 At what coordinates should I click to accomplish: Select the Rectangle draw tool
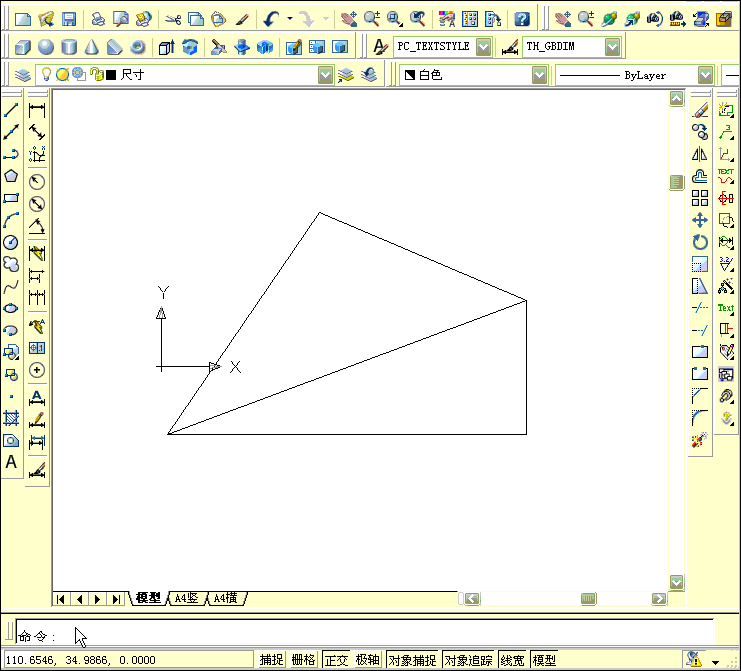point(11,198)
